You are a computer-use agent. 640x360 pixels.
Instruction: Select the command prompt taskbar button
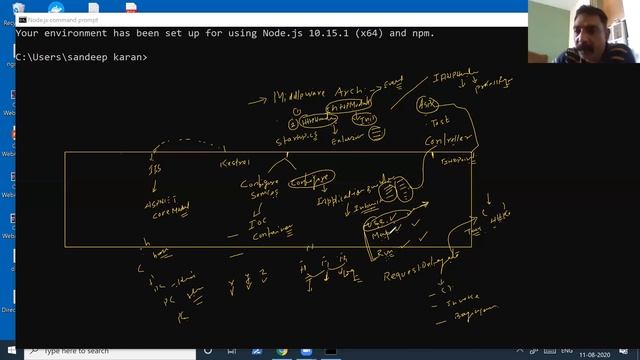pyautogui.click(x=331, y=351)
